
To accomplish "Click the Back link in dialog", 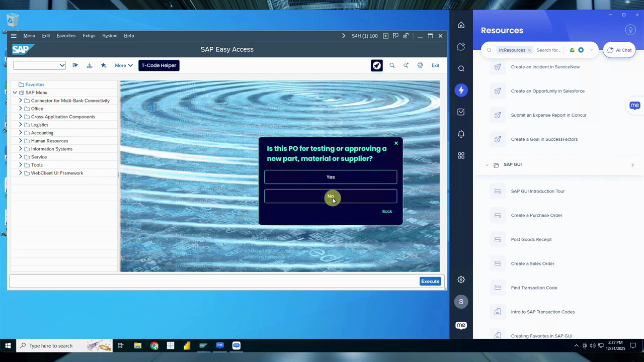I will (387, 211).
